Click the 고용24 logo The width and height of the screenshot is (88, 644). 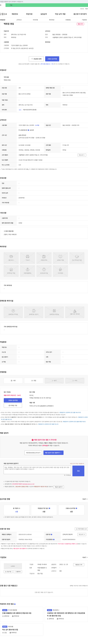[x=3, y=14]
